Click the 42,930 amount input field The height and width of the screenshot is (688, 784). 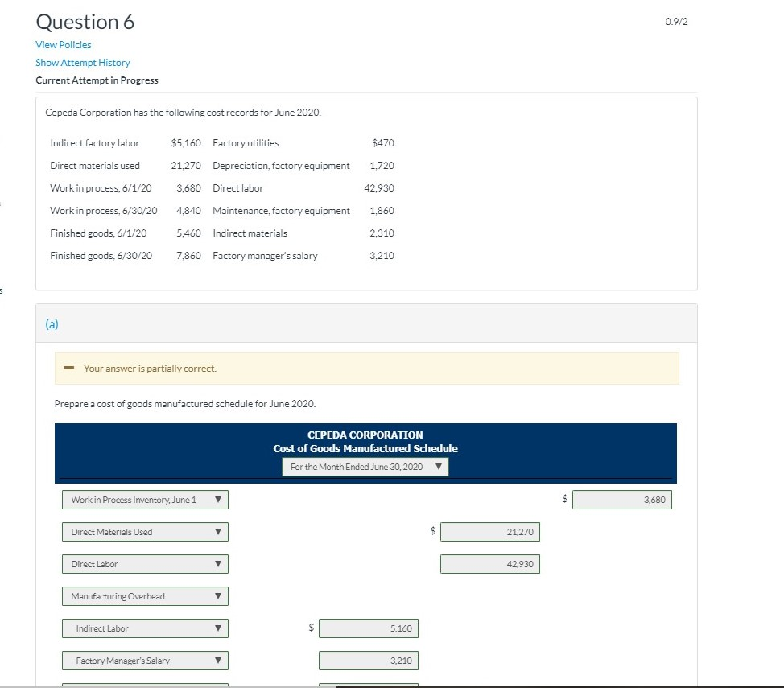(x=490, y=564)
